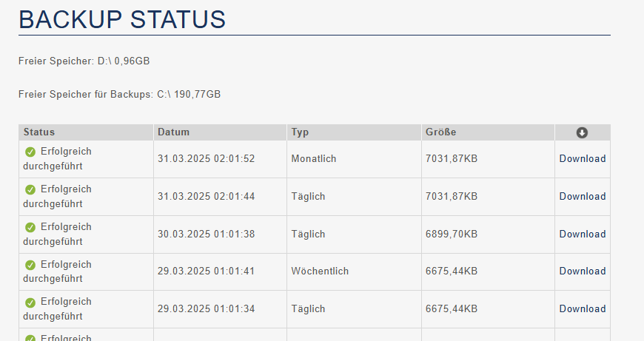Download the Monatlich backup from 31.03.2025
This screenshot has height=341, width=644.
[583, 159]
